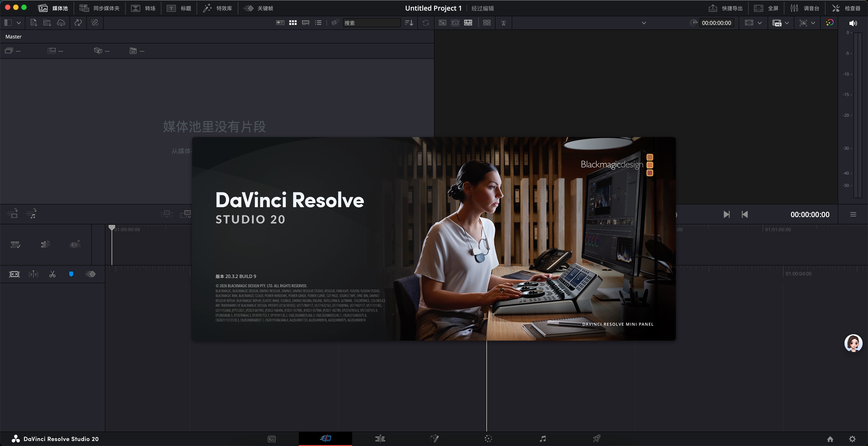Image resolution: width=868 pixels, height=446 pixels.
Task: Open the 转场 transitions tab
Action: (x=144, y=8)
